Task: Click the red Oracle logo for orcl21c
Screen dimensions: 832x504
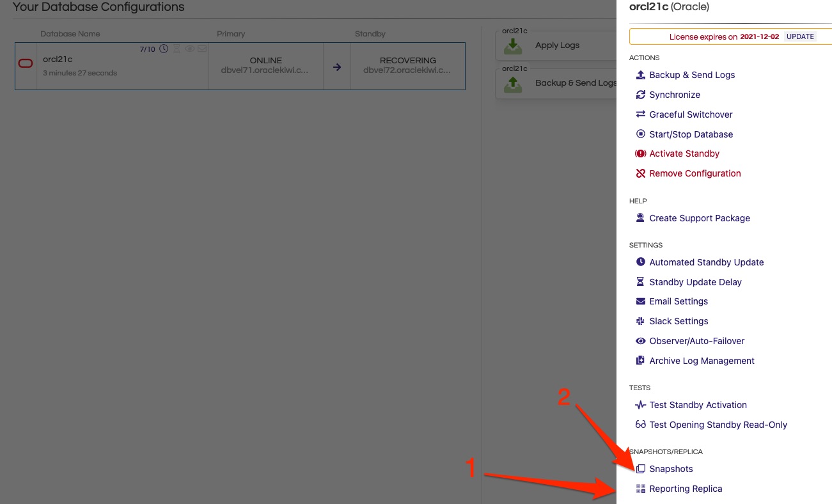Action: tap(26, 63)
